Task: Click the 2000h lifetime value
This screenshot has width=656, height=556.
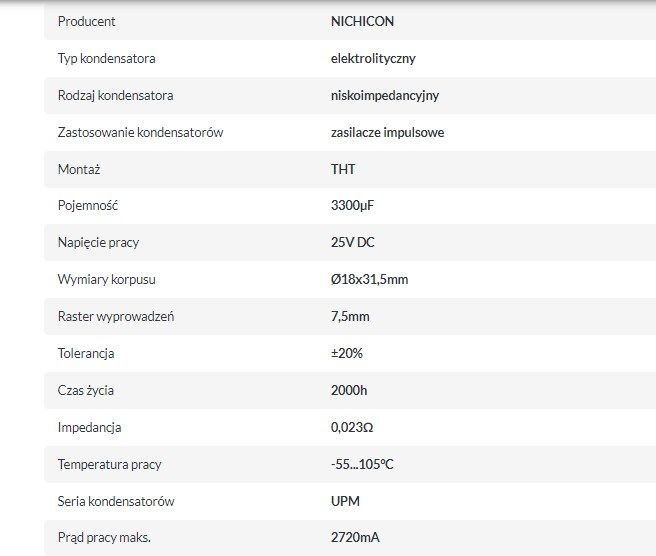Action: (349, 391)
